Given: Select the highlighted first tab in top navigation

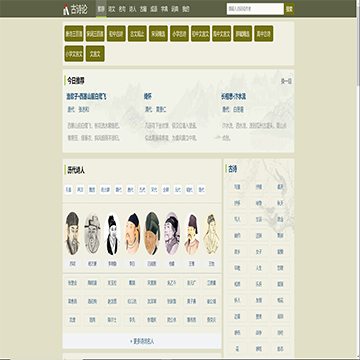Looking at the screenshot, I should 101,9.
